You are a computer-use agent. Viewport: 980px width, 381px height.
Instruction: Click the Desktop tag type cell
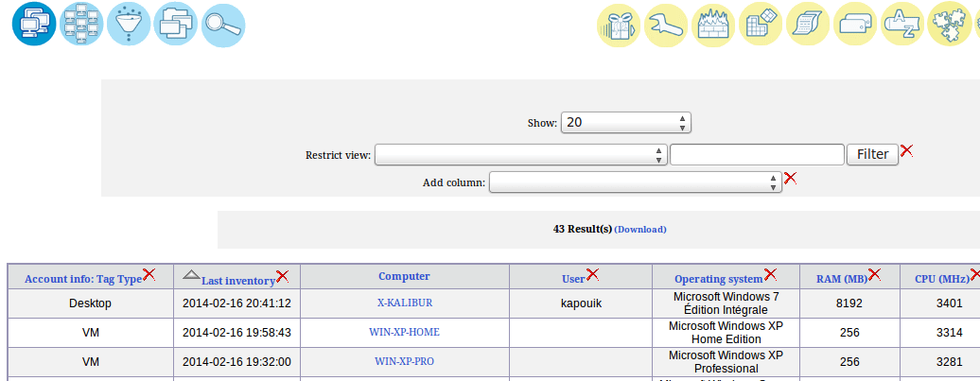coord(91,303)
